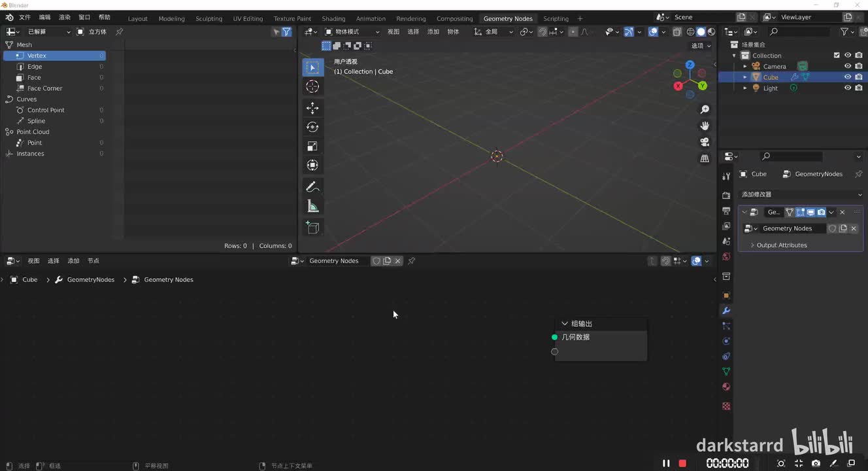Toggle camera view icon in viewport
This screenshot has height=471, width=868.
705,142
